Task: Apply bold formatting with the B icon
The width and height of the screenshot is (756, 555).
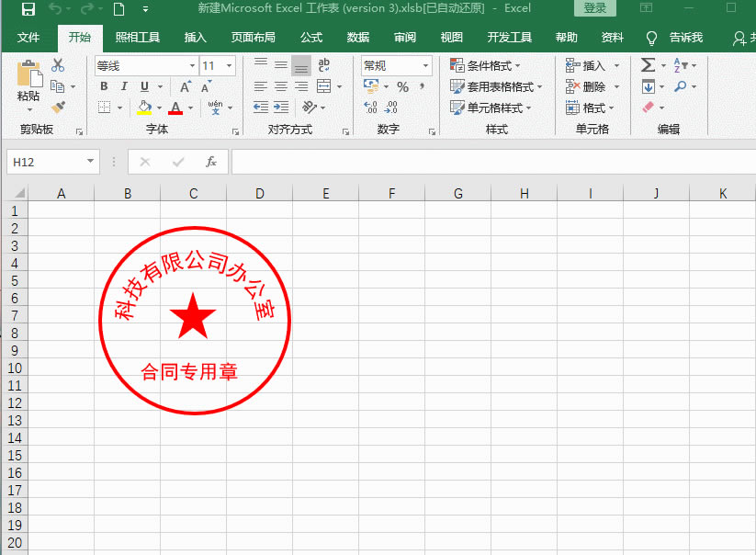Action: (x=104, y=86)
